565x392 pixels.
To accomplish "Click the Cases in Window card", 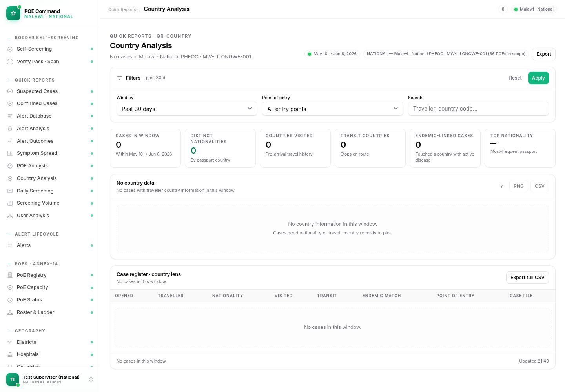I will [145, 148].
